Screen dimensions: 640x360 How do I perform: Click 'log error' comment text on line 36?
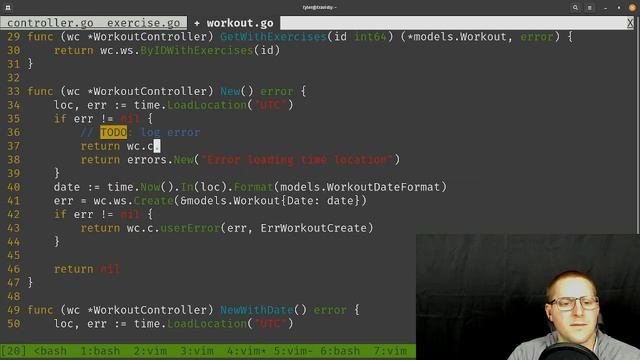pyautogui.click(x=170, y=132)
